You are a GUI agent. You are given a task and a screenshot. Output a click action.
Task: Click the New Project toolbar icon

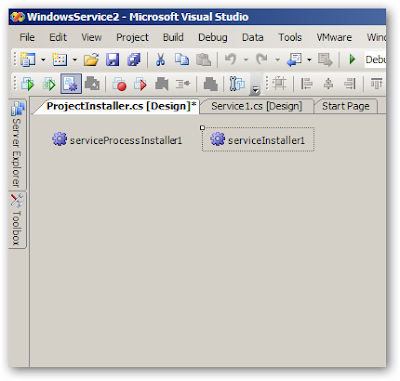28,60
